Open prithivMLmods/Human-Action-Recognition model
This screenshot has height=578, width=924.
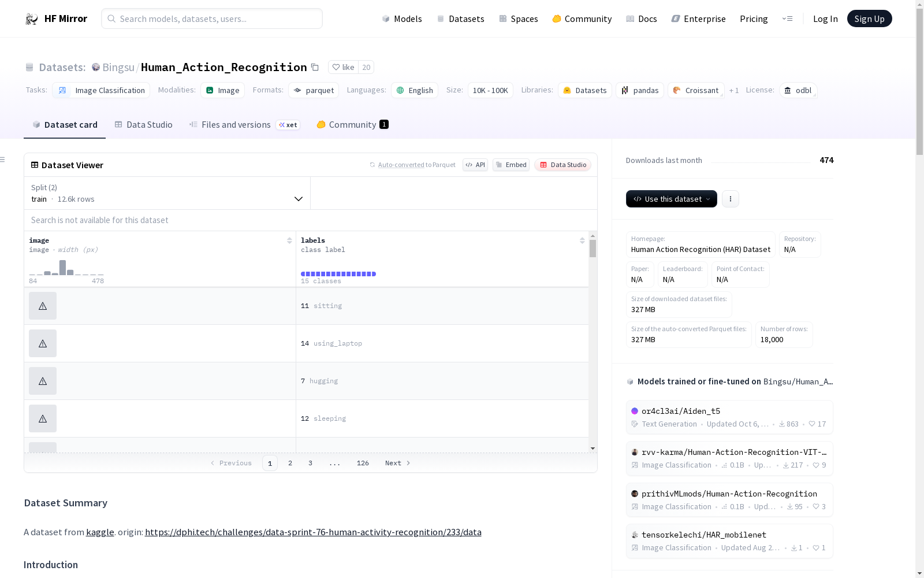729,500
